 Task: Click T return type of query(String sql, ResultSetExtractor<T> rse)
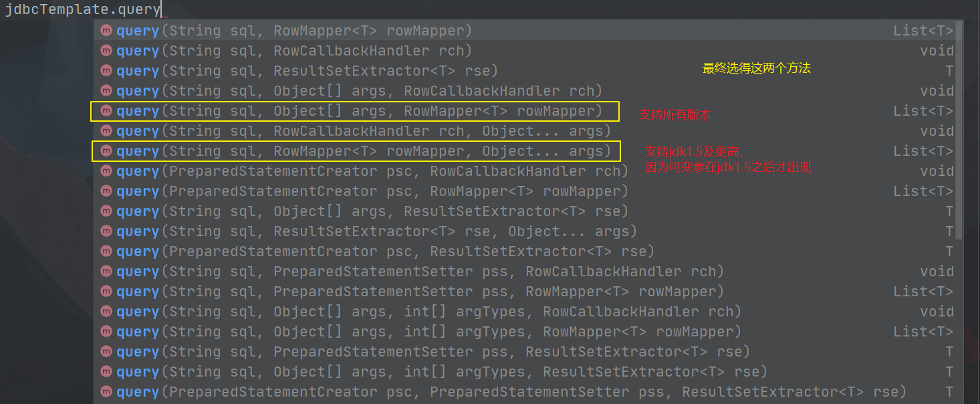(949, 71)
